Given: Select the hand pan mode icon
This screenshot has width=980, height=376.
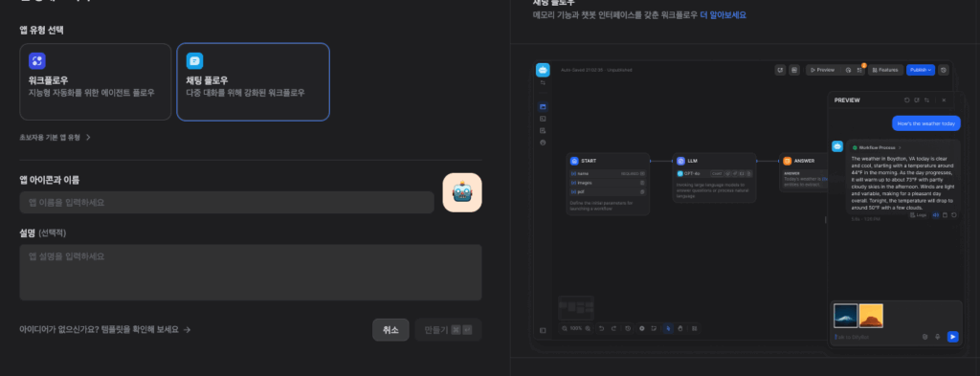Looking at the screenshot, I should (680, 328).
